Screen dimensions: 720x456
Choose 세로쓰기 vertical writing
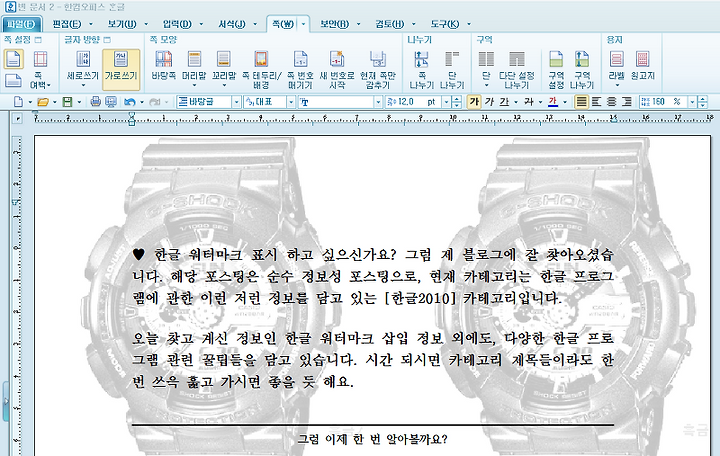pyautogui.click(x=83, y=69)
